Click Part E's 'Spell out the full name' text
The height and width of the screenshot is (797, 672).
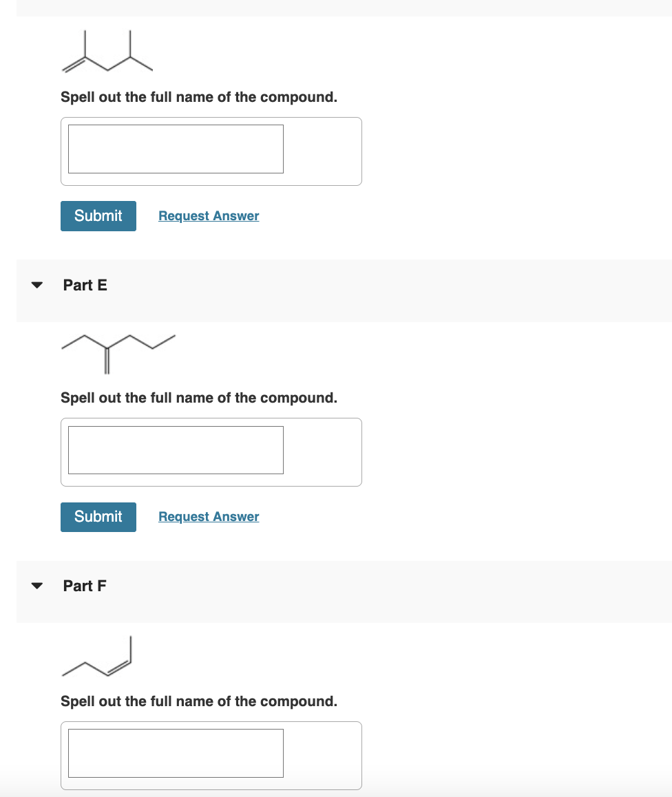click(199, 398)
